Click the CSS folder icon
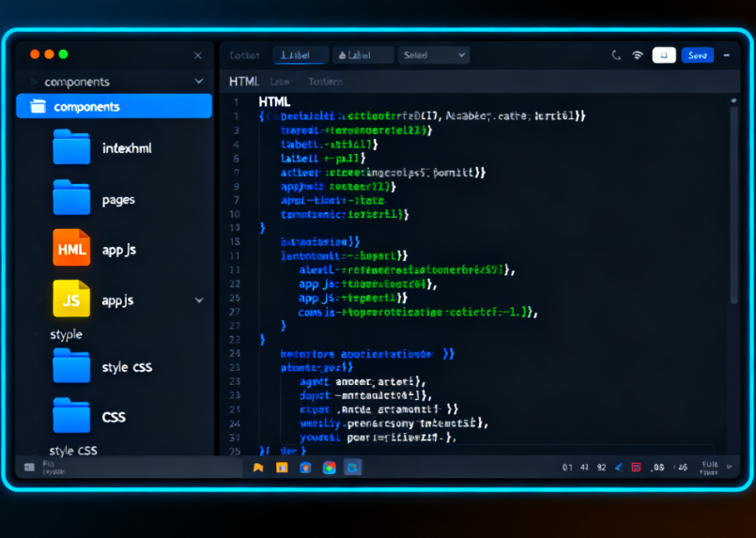 pos(71,416)
